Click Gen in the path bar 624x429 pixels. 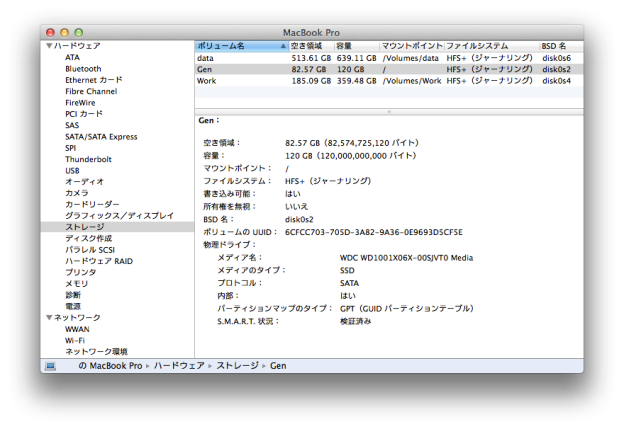coord(278,366)
